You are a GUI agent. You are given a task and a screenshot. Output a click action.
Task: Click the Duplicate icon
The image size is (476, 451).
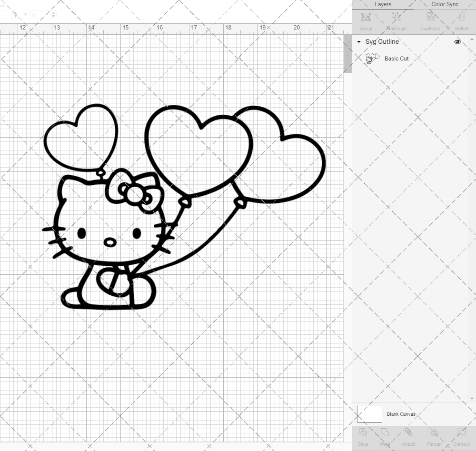pyautogui.click(x=430, y=17)
